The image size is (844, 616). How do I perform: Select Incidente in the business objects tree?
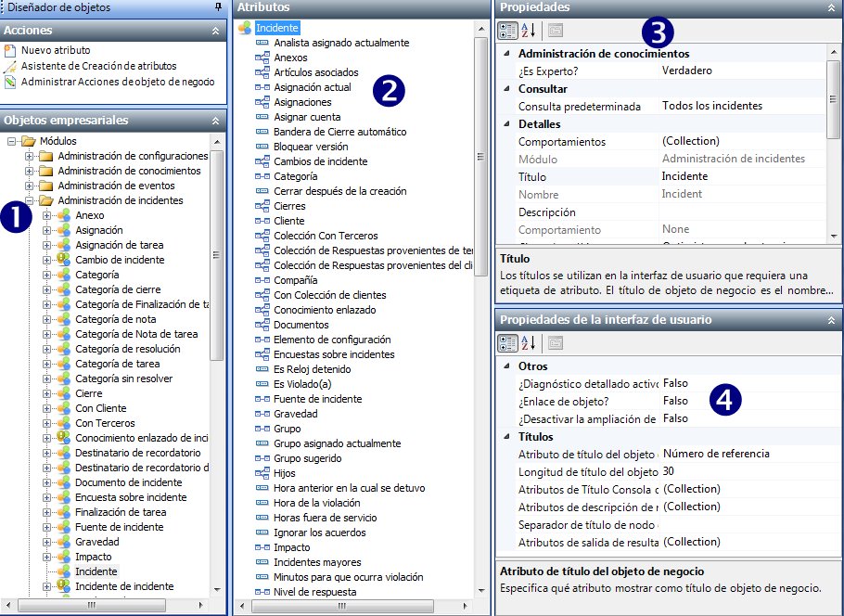click(x=96, y=571)
